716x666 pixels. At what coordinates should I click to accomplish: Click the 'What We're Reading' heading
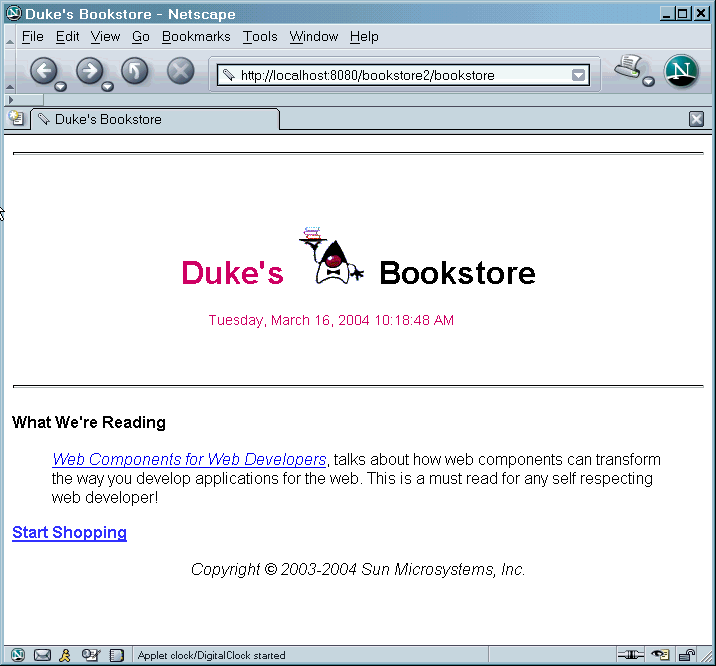[89, 422]
